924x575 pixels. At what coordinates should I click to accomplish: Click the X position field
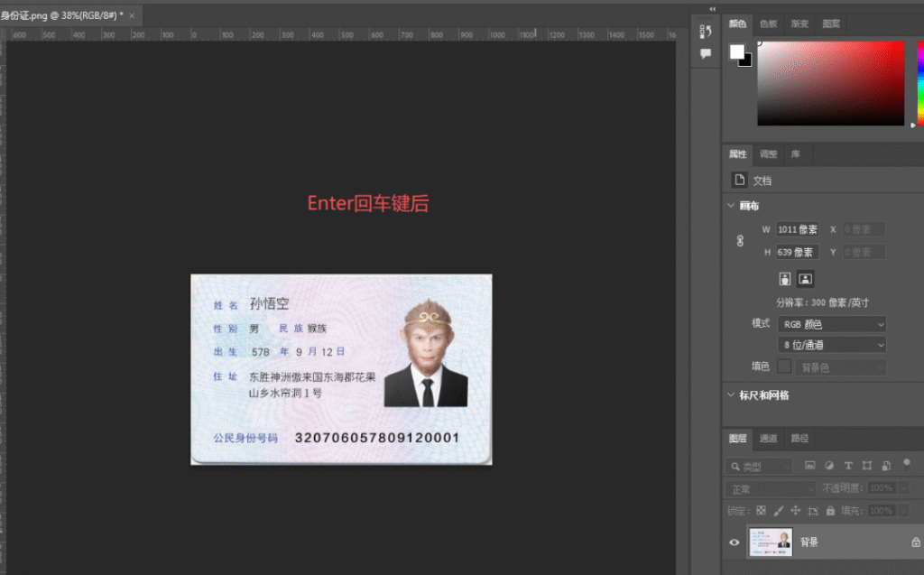[x=864, y=229]
